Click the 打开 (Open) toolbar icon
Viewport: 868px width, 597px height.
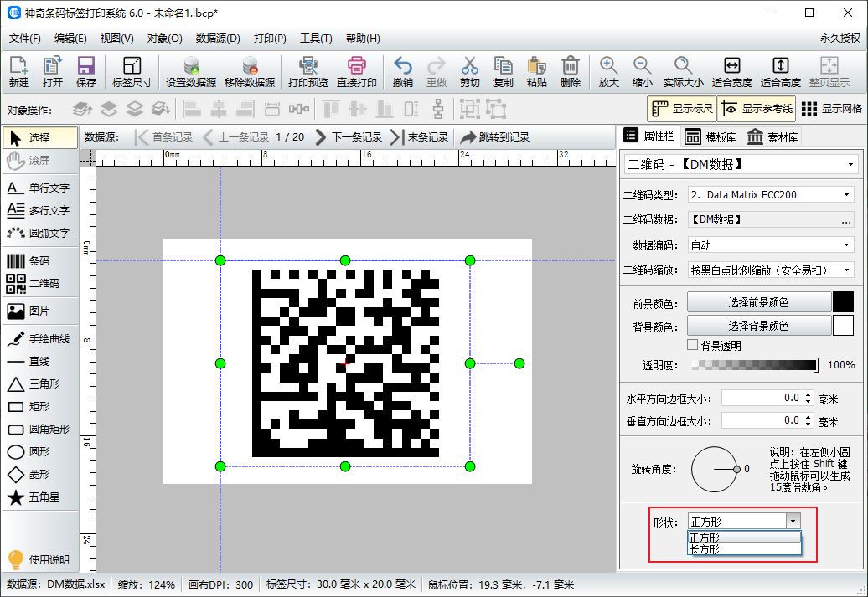click(52, 72)
